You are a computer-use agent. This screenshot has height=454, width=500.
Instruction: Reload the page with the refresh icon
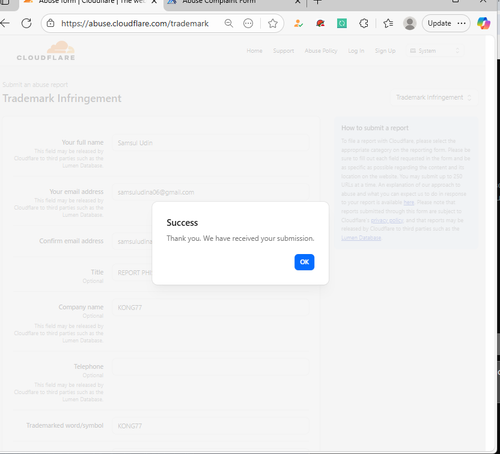pos(27,23)
